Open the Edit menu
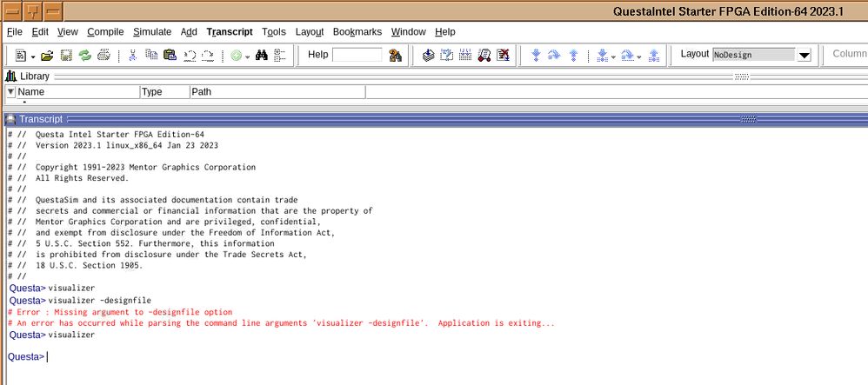868x385 pixels. (40, 31)
